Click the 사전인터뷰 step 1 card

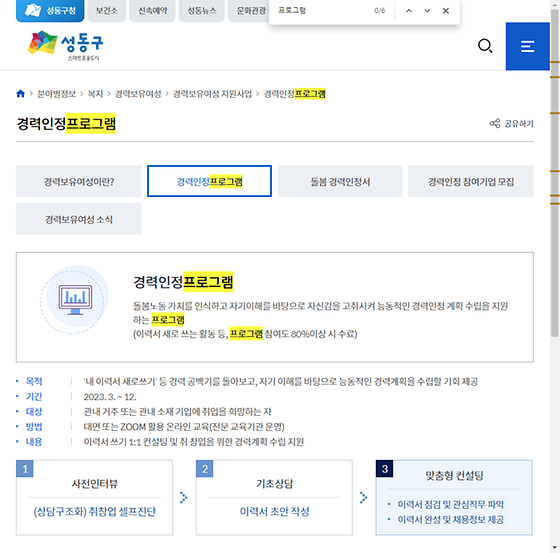click(x=94, y=497)
